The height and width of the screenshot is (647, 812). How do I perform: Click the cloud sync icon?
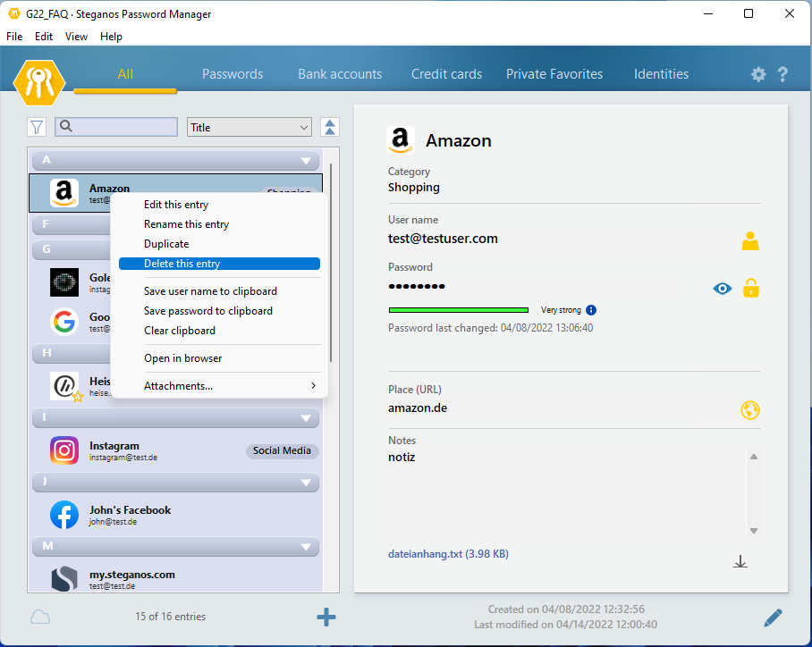pos(39,617)
